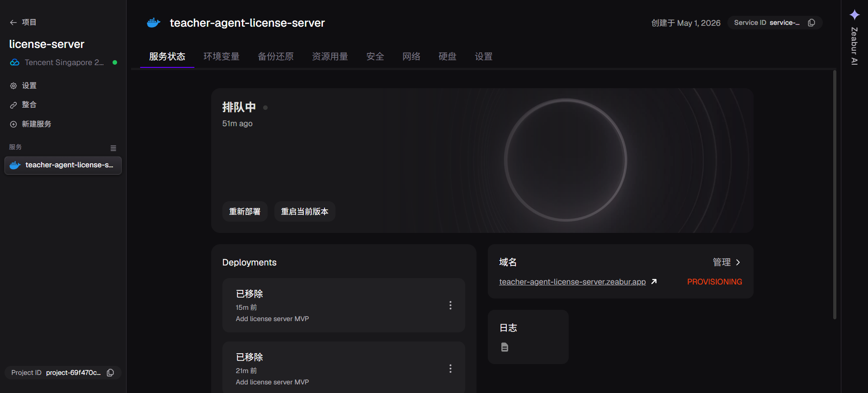Open options menu for 15m 前 deployment
This screenshot has height=393, width=868.
450,305
